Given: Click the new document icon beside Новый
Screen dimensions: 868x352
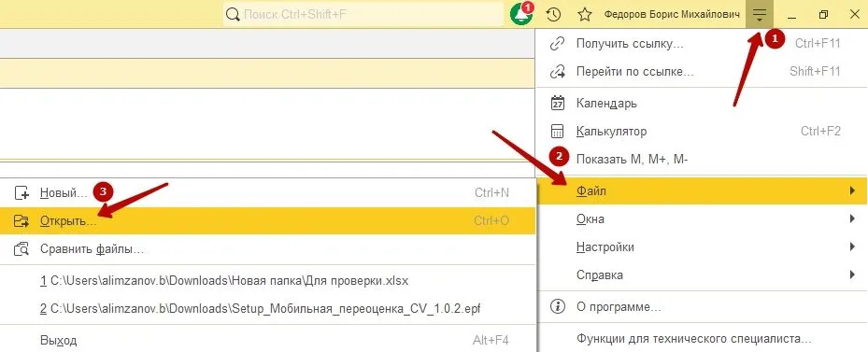Looking at the screenshot, I should (x=21, y=193).
